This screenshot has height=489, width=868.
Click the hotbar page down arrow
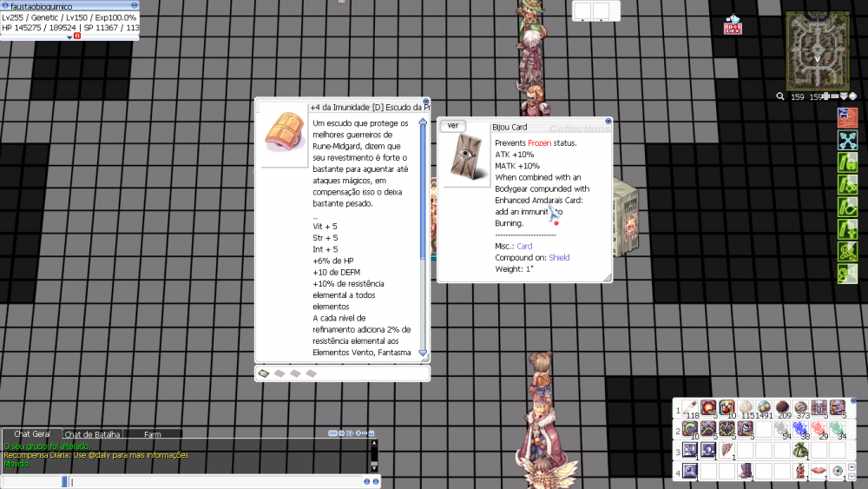point(852,476)
